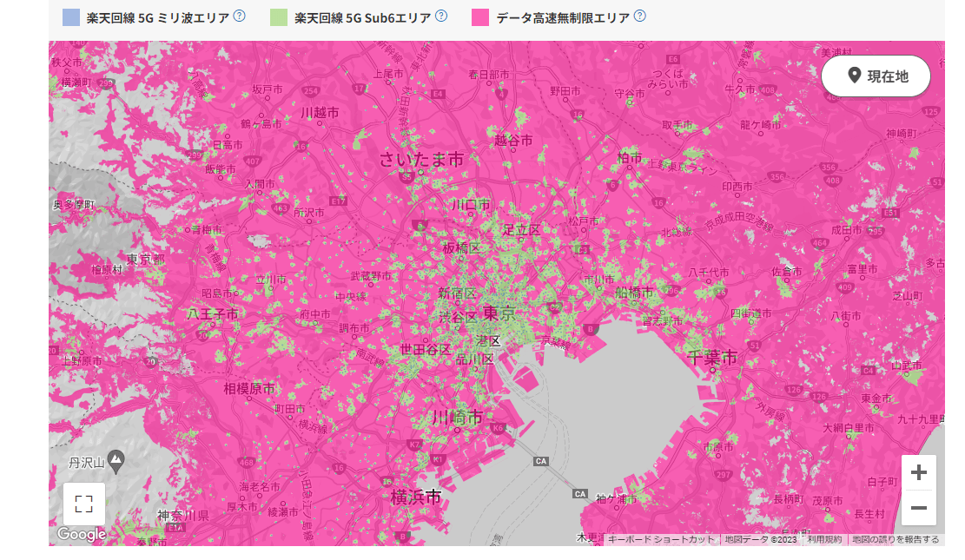Click help icon next to データ高速無制限エリア
Image resolution: width=965 pixels, height=560 pixels.
pos(640,16)
